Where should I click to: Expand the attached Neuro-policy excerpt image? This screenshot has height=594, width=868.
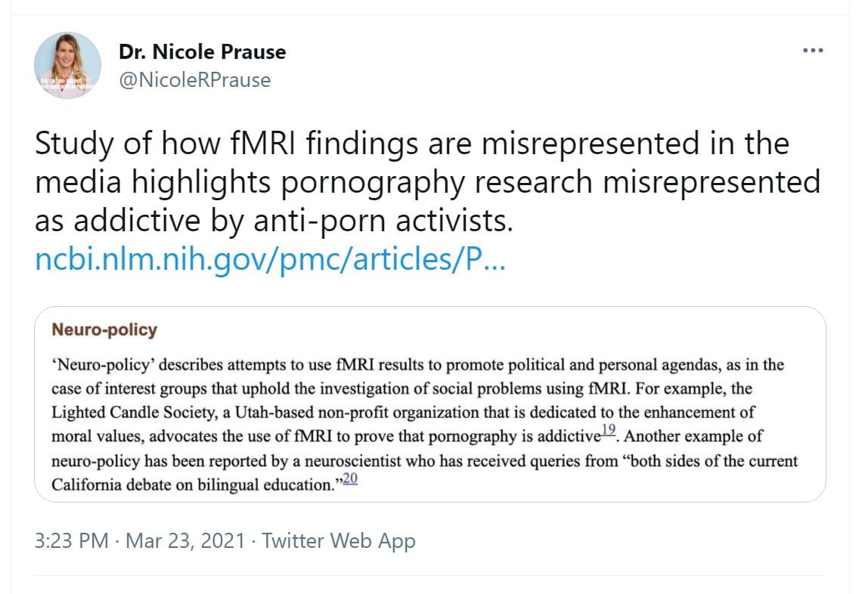pos(429,404)
